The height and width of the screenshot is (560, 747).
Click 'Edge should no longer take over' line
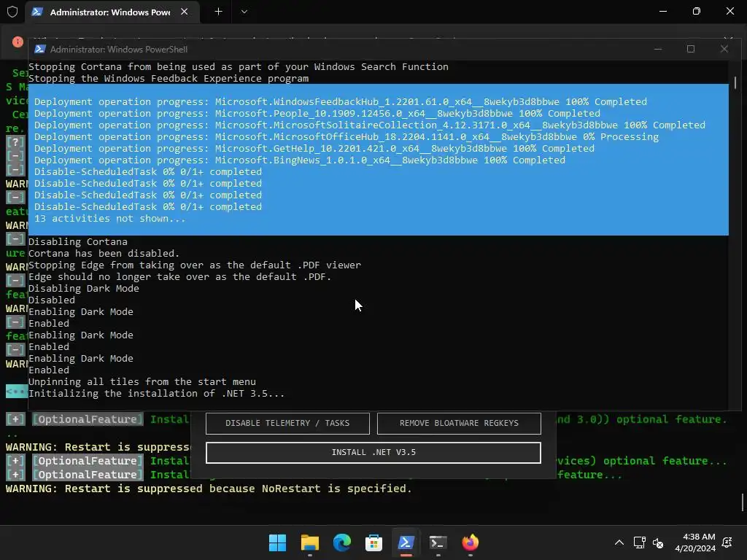[x=179, y=276]
